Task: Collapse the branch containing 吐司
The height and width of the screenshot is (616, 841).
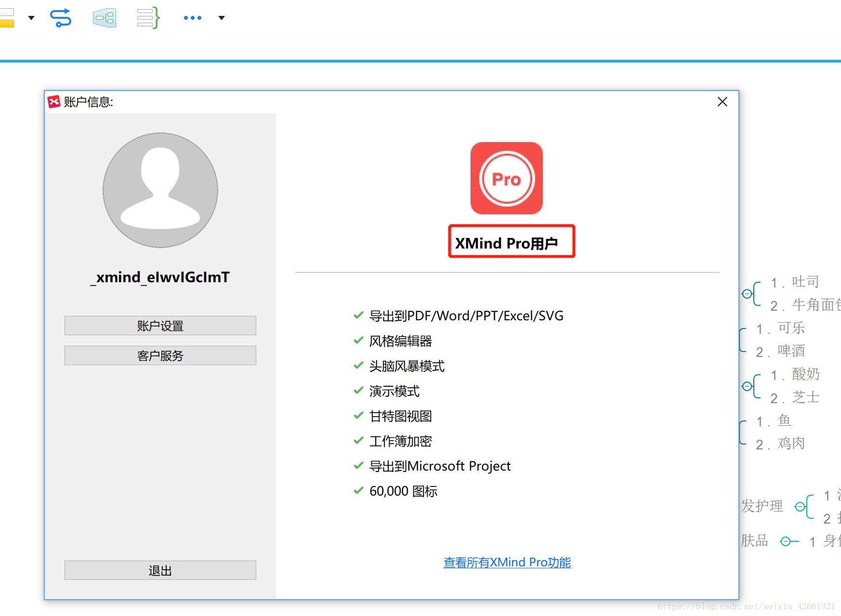Action: click(747, 294)
